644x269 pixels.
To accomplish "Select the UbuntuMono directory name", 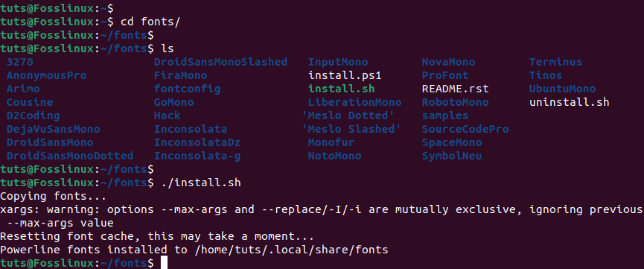I will click(x=562, y=89).
